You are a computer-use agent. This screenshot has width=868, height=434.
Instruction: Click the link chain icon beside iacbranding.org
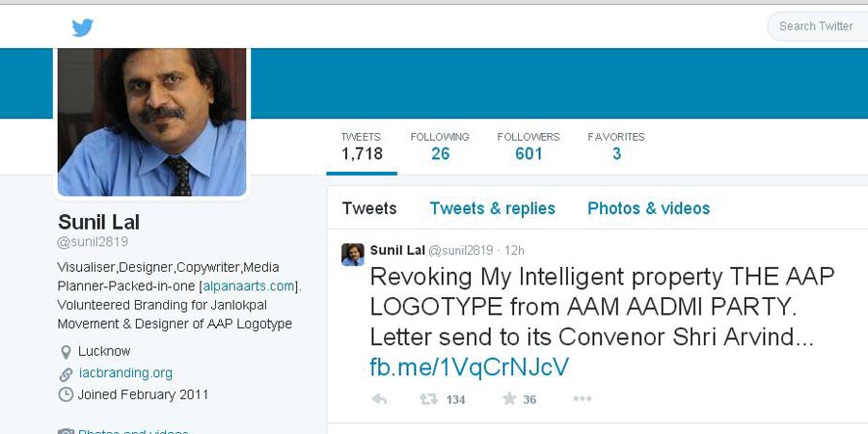[66, 373]
